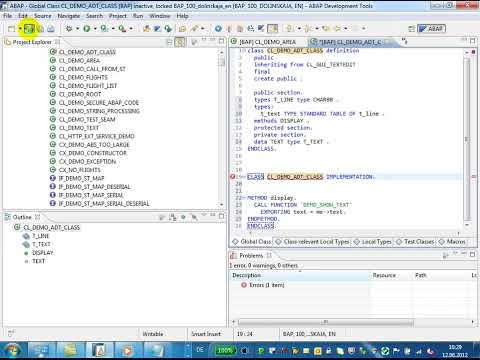Click the Problems view horizontal scrollbar

(x=326, y=322)
